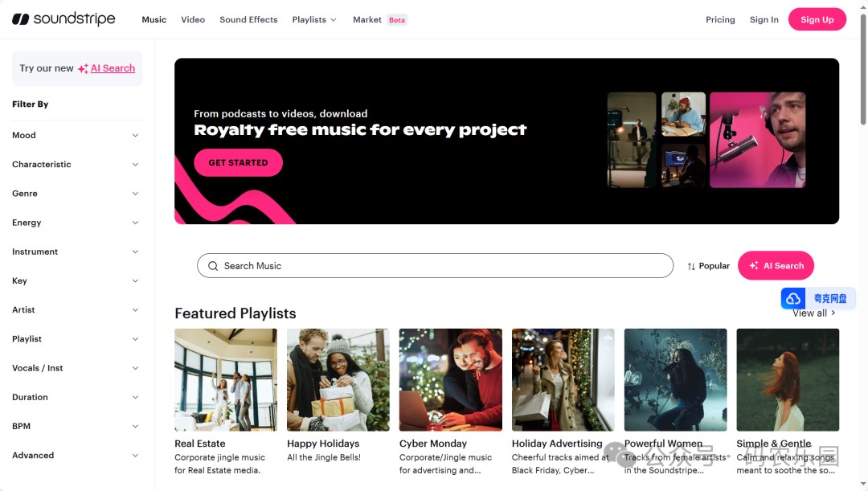Open the Video menu item
Image resolution: width=868 pixels, height=491 pixels.
tap(193, 19)
